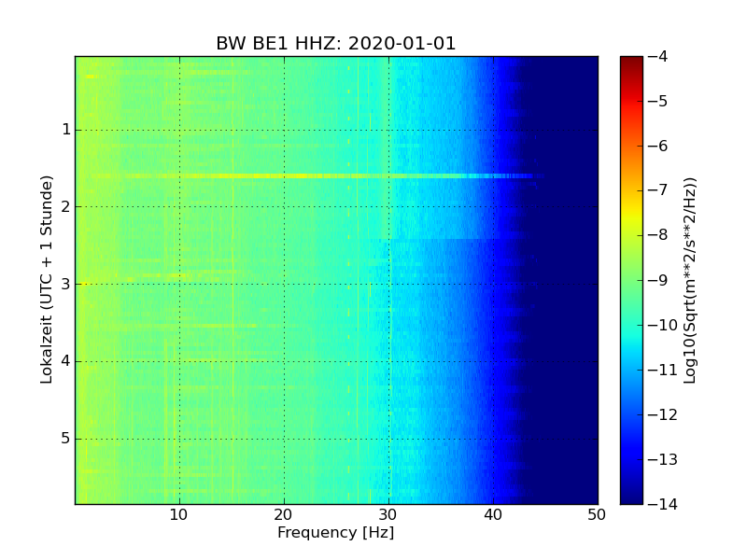Click the plot title 'BW BE1 HHZ: 2020-01-01'
Viewport: 747px width, 560px height.
pos(336,43)
